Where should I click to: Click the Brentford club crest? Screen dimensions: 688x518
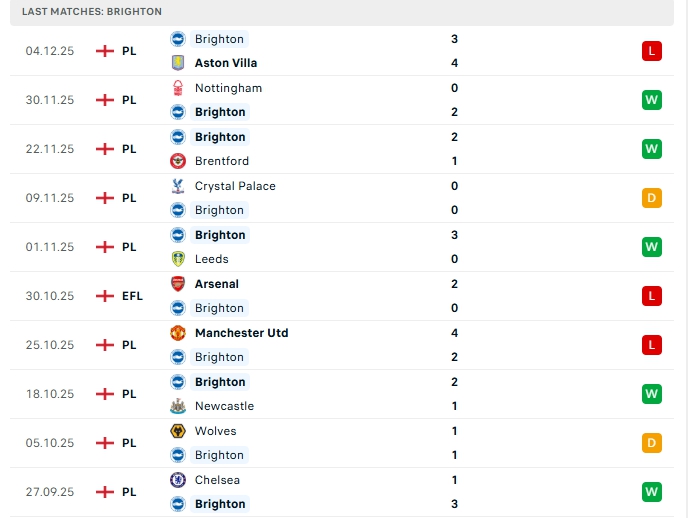pos(178,161)
